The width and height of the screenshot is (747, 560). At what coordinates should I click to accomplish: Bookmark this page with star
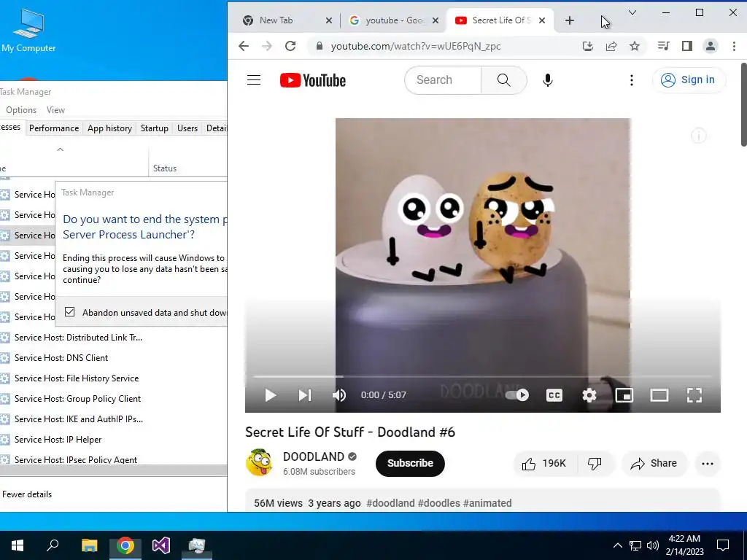click(x=635, y=46)
